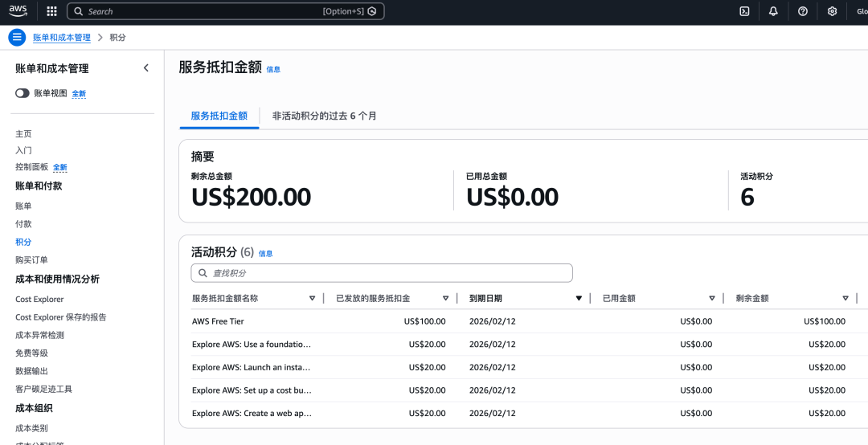Click the Amazon Q icon in search bar
868x445 pixels.
pyautogui.click(x=372, y=11)
